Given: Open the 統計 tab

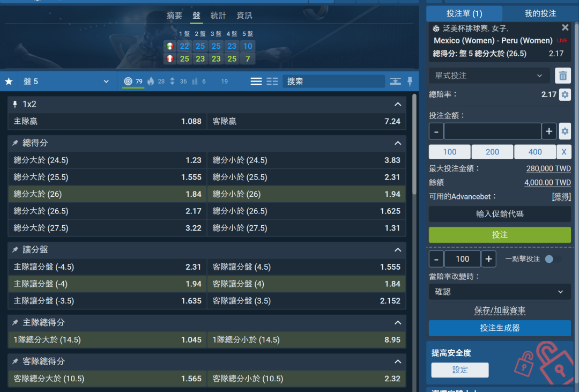Looking at the screenshot, I should (x=218, y=16).
